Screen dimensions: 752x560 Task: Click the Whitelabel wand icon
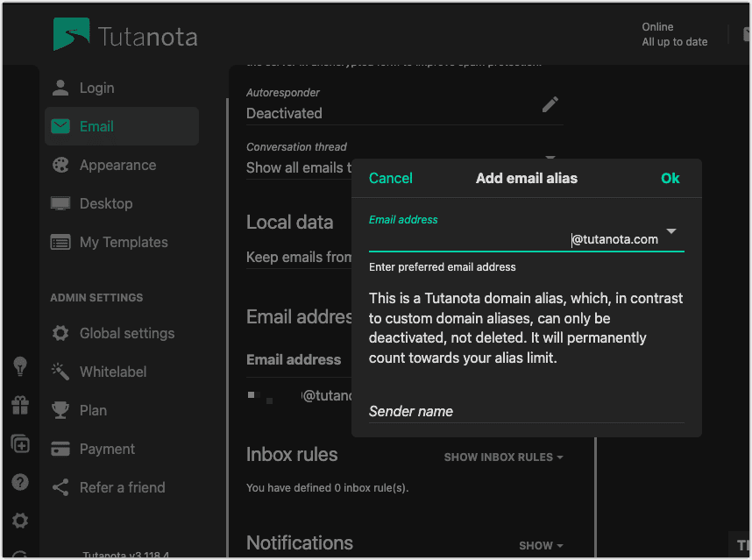click(x=60, y=372)
